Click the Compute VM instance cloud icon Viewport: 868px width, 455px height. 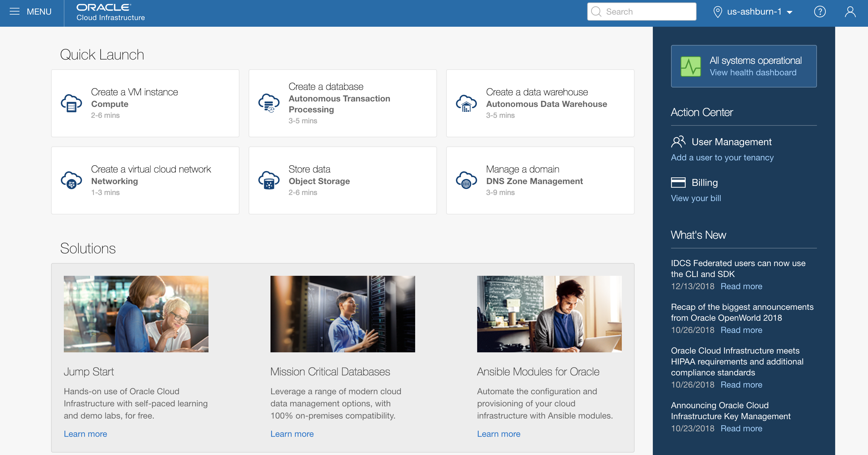[x=71, y=103]
